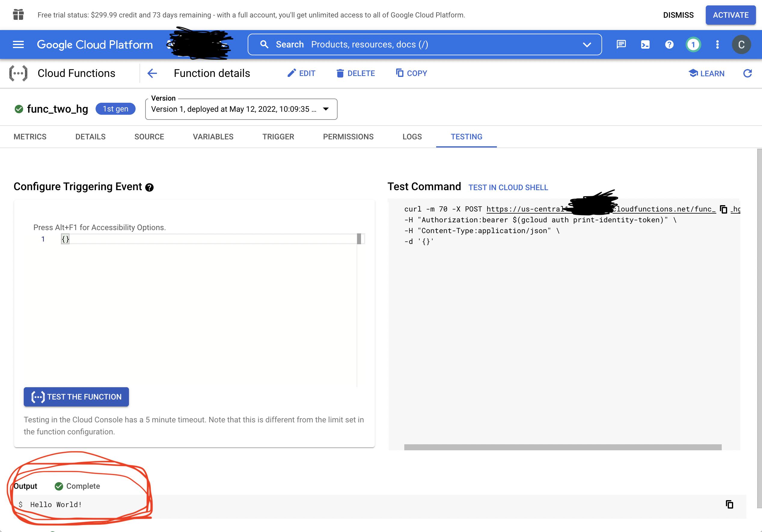
Task: Click the func_two_hg function name
Action: [57, 109]
